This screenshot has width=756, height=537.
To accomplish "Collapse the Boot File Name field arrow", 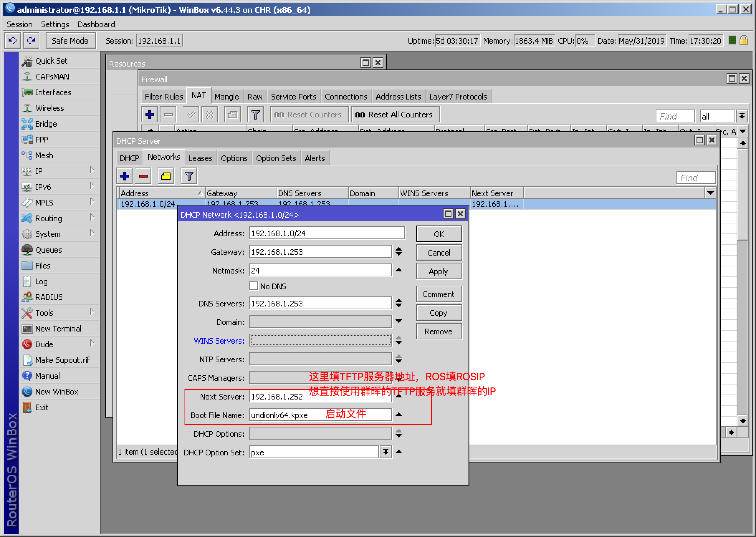I will pos(399,415).
